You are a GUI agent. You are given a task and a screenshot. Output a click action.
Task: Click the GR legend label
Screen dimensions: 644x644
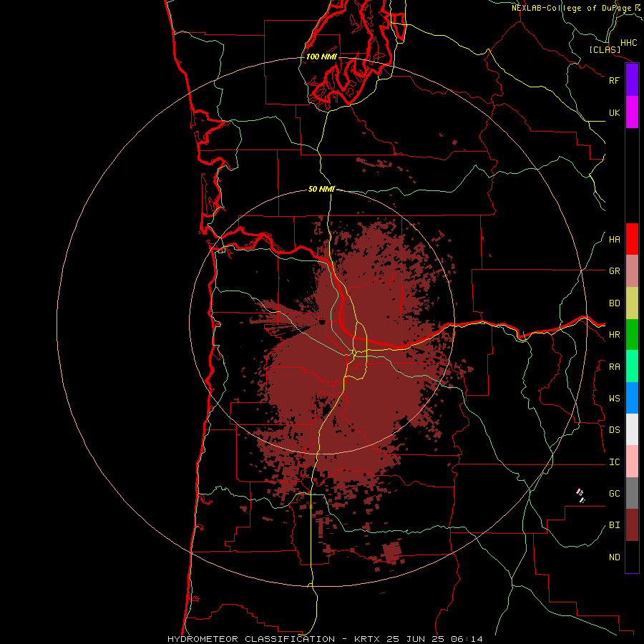[615, 271]
